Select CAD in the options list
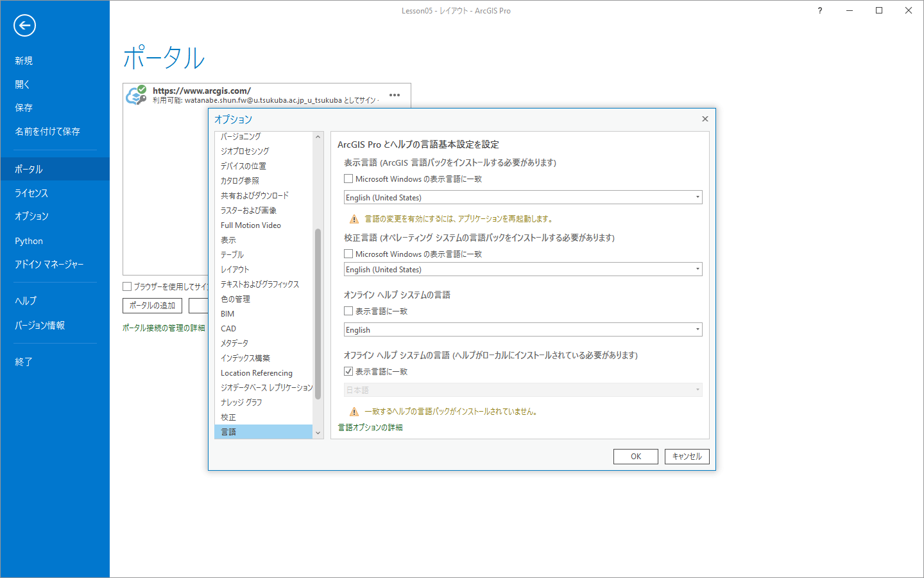The height and width of the screenshot is (578, 924). (264, 328)
